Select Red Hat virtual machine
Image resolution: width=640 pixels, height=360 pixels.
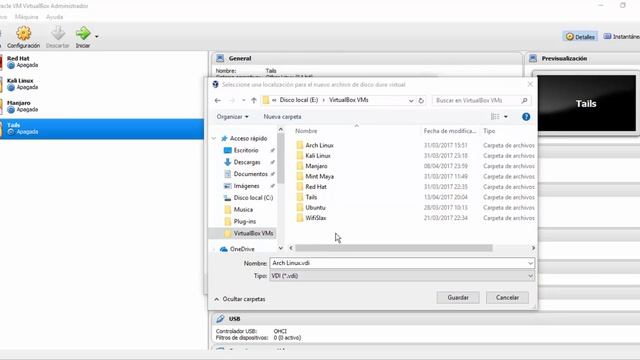click(102, 62)
